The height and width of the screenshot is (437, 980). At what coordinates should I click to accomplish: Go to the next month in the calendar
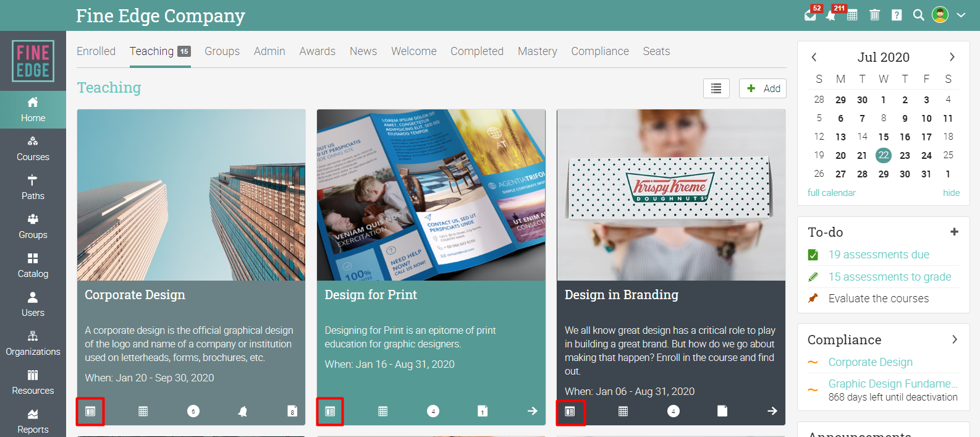coord(952,57)
